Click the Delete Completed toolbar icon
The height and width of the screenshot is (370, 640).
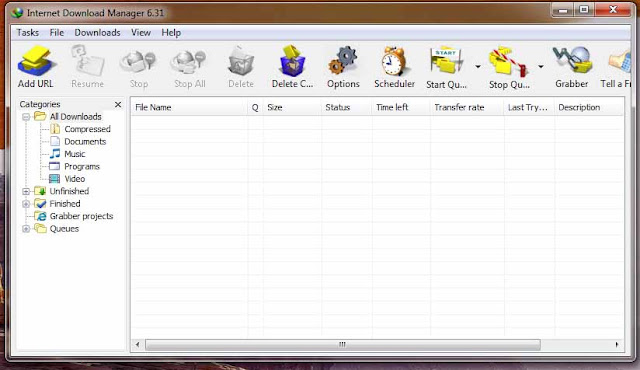[x=292, y=61]
